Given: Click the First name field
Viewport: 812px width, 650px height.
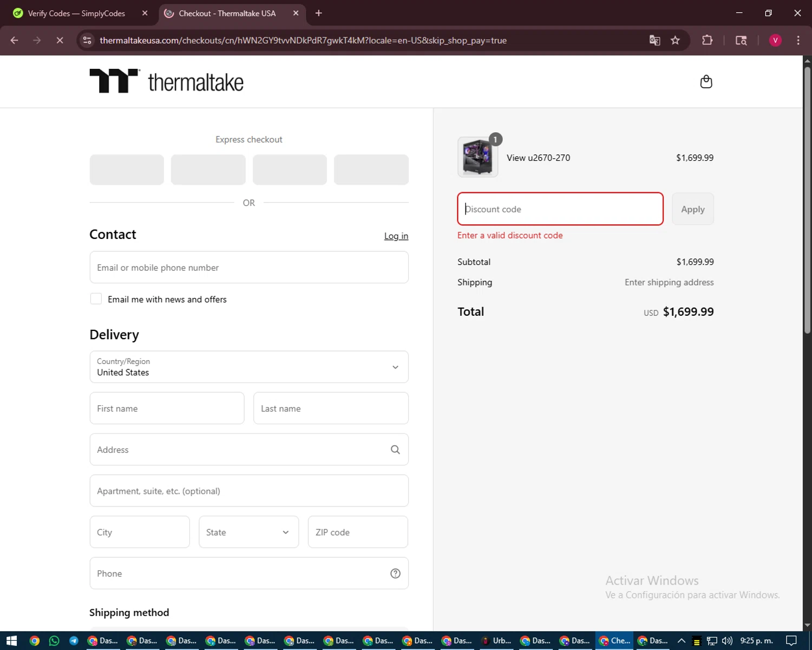Looking at the screenshot, I should point(167,408).
